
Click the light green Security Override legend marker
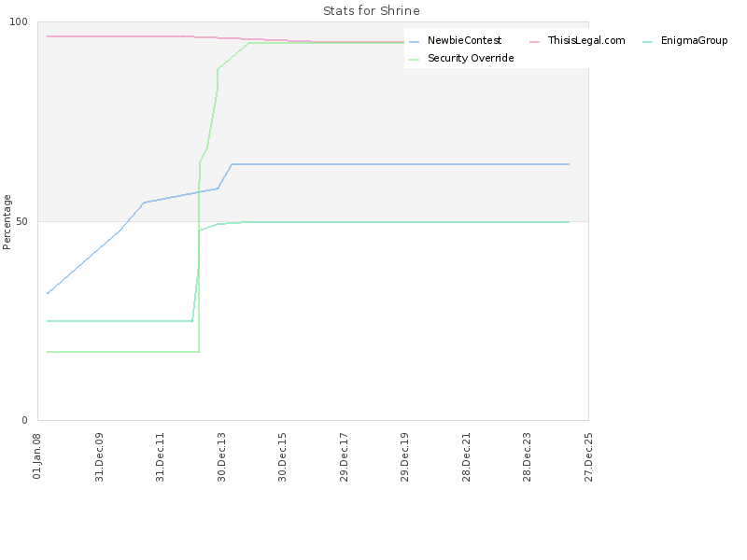415,59
